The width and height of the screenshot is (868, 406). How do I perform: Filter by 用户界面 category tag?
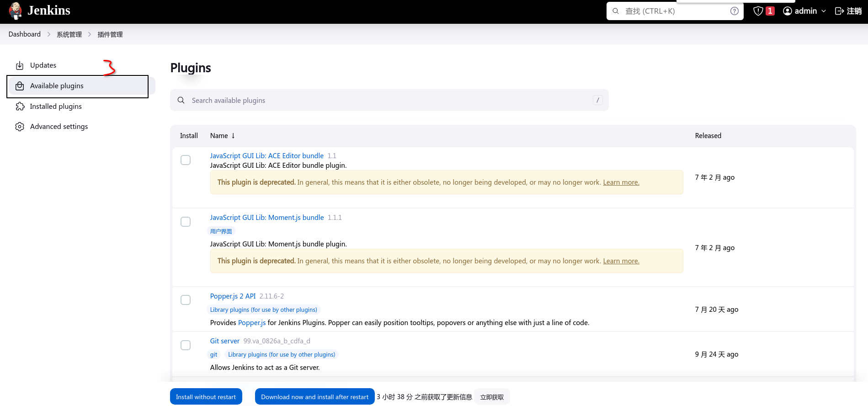click(x=221, y=231)
